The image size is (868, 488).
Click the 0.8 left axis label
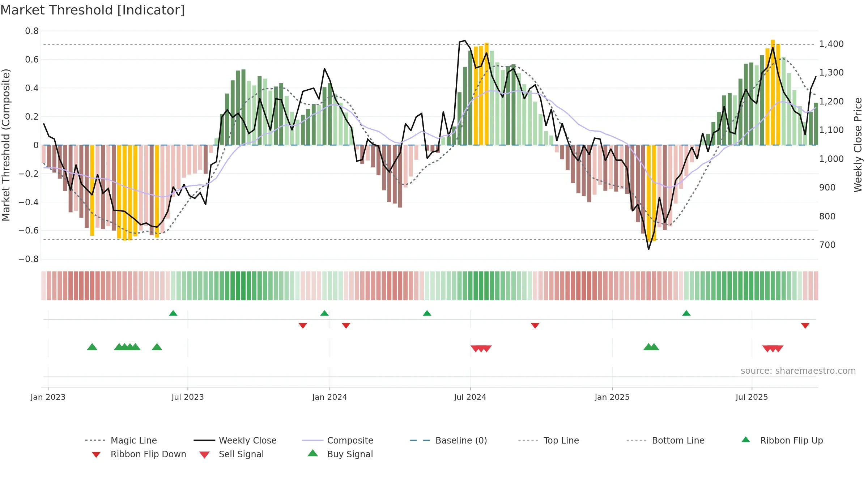32,31
